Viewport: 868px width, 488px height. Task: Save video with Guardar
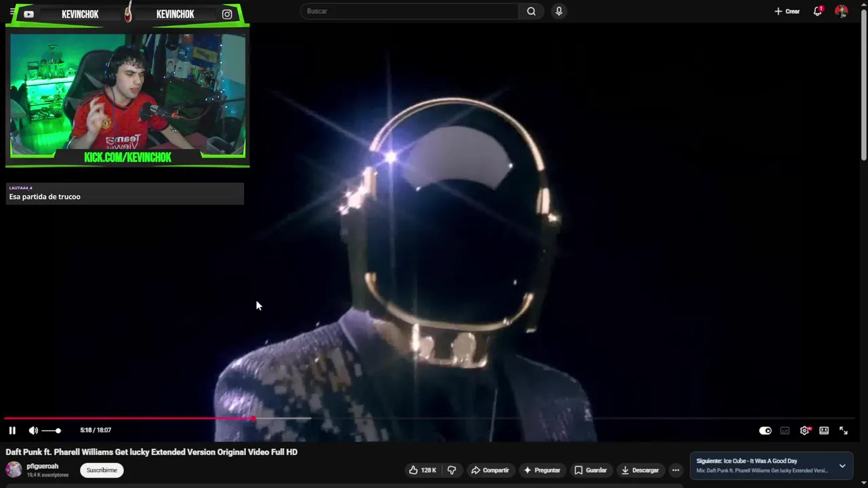(x=591, y=470)
